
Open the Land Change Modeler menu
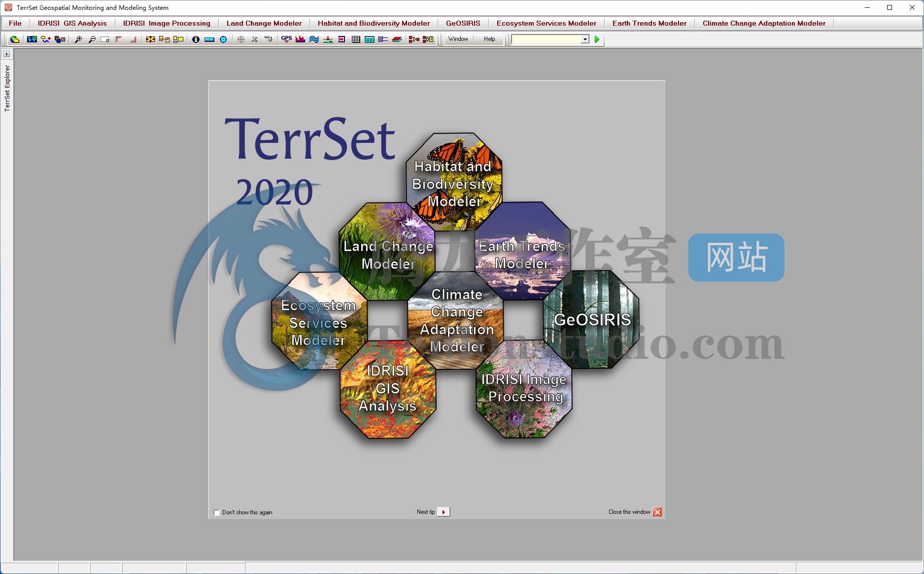[x=264, y=23]
